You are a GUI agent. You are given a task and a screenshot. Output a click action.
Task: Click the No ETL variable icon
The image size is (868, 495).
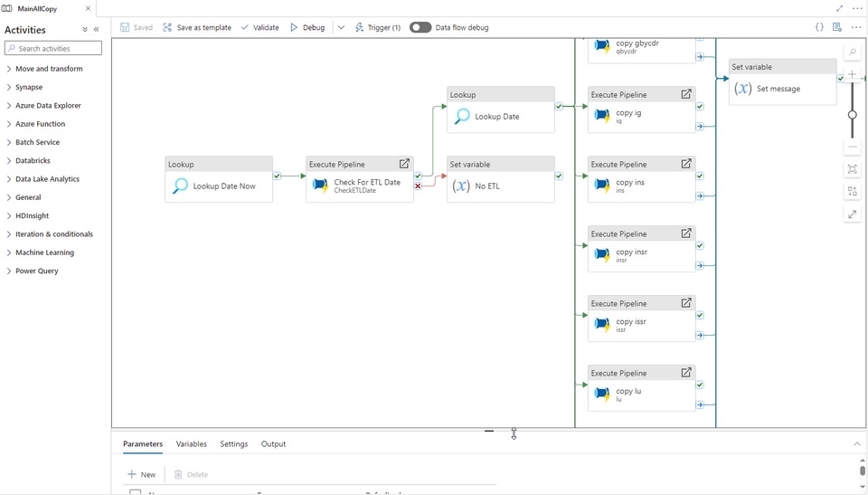tap(461, 186)
